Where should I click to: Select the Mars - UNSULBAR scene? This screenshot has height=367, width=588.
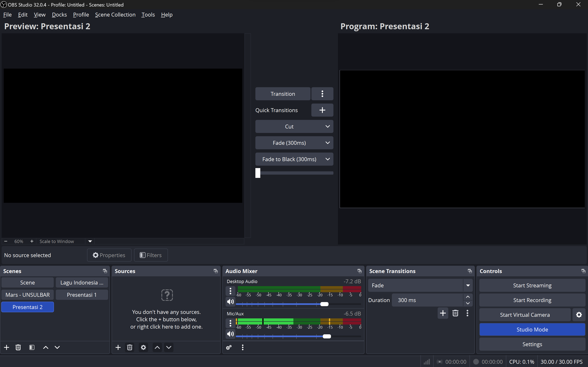[x=27, y=295]
